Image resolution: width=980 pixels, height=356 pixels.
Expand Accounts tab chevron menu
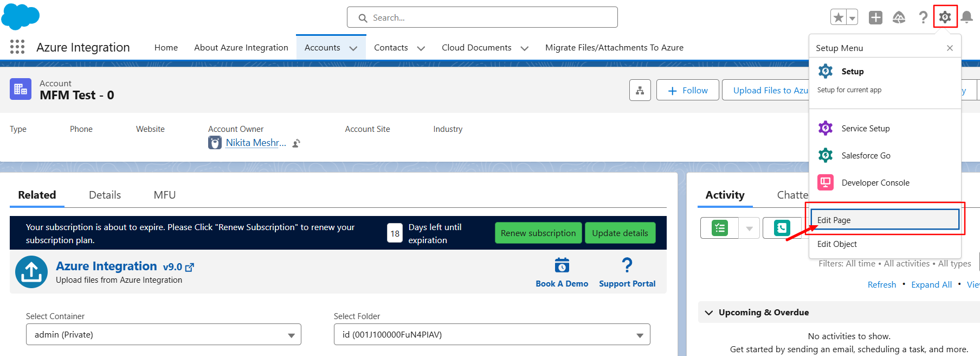353,48
